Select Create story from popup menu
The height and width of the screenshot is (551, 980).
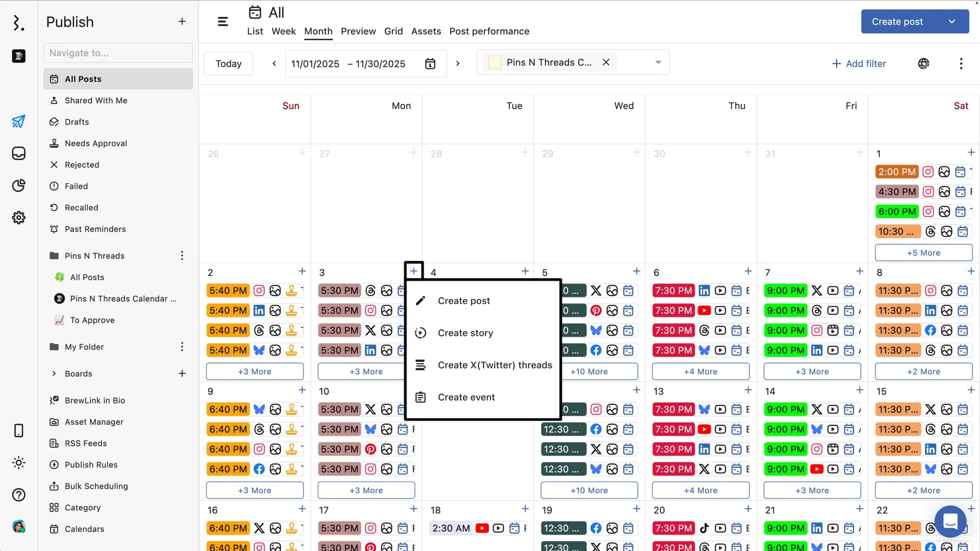pyautogui.click(x=465, y=333)
